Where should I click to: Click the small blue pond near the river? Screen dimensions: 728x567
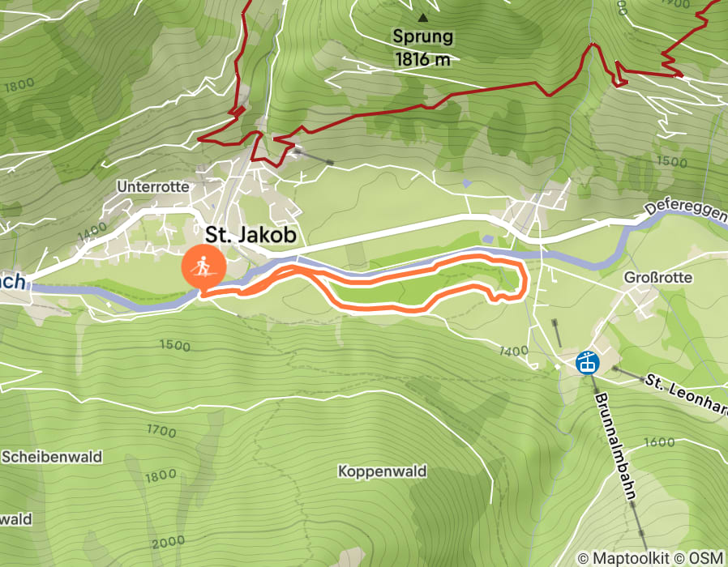coord(488,239)
